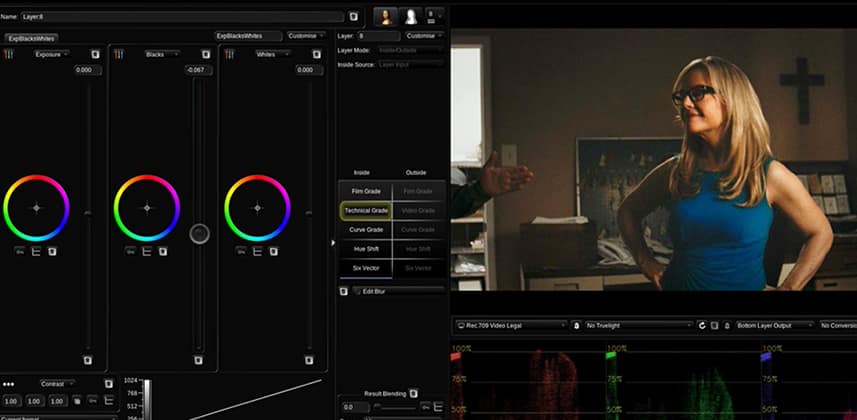
Task: Click the lock icon beside No Truelight
Action: [x=576, y=325]
